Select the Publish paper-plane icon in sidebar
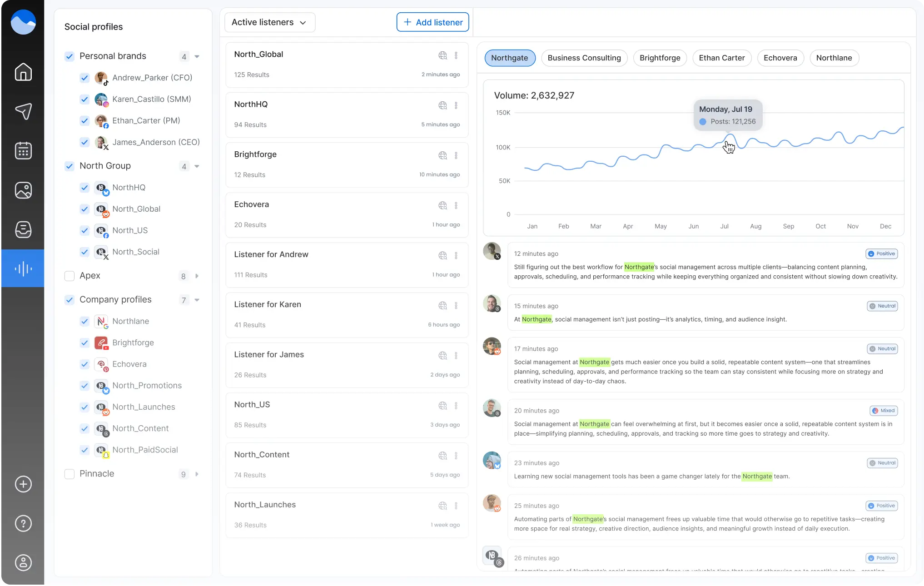The image size is (924, 586). coord(23,111)
